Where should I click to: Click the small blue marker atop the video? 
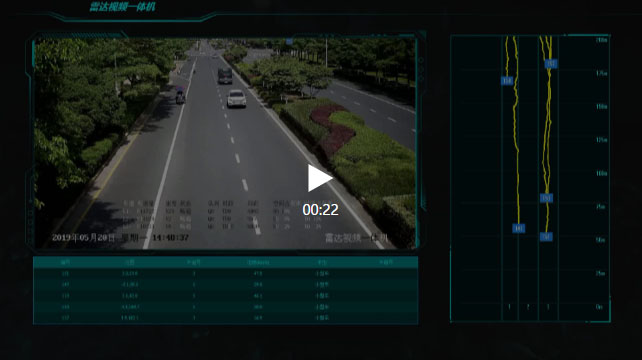pos(289,41)
